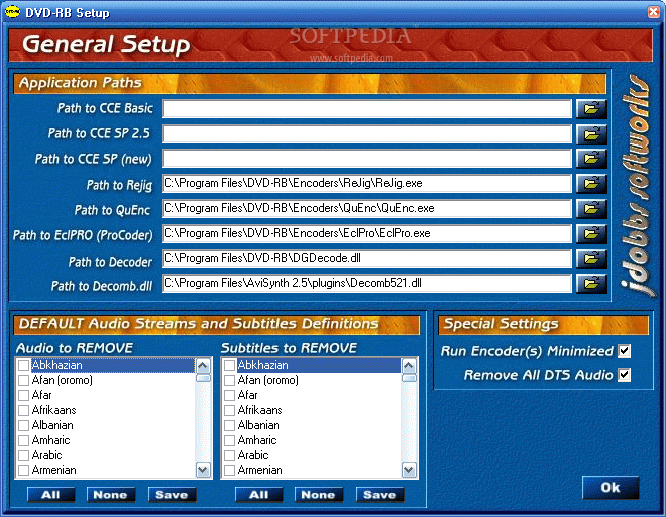Check Armenian in Audio to REMOVE list
This screenshot has height=517, width=666.
[24, 470]
